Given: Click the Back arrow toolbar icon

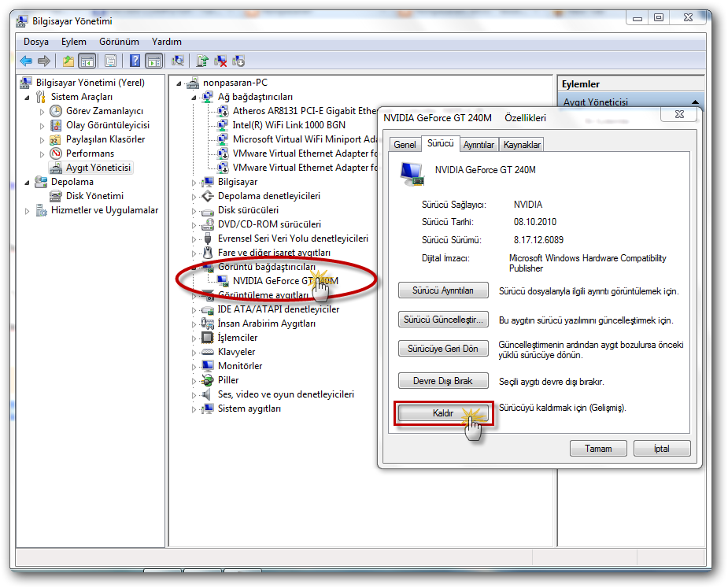Looking at the screenshot, I should 26,61.
